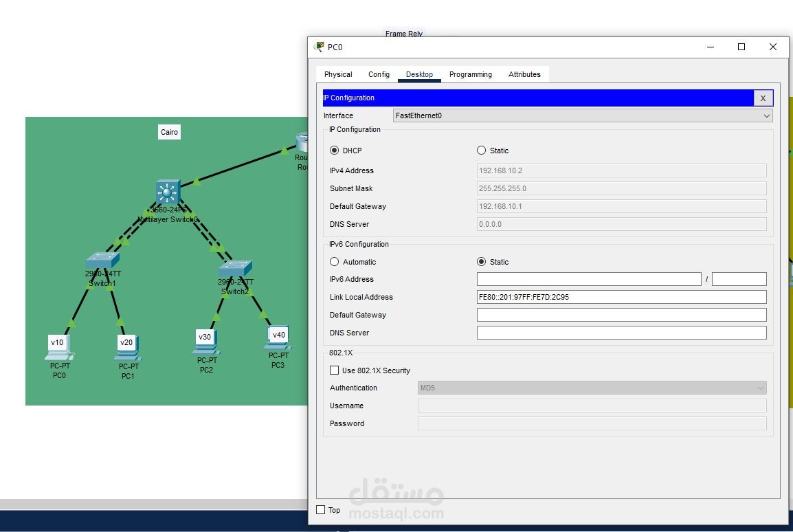Close the PC0 window
The image size is (793, 532).
[x=773, y=47]
